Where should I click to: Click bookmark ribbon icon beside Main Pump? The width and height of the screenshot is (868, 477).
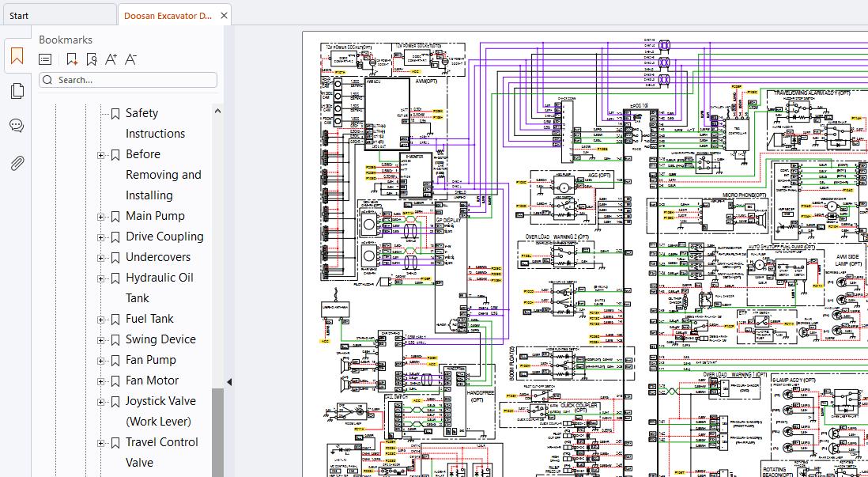tap(115, 217)
